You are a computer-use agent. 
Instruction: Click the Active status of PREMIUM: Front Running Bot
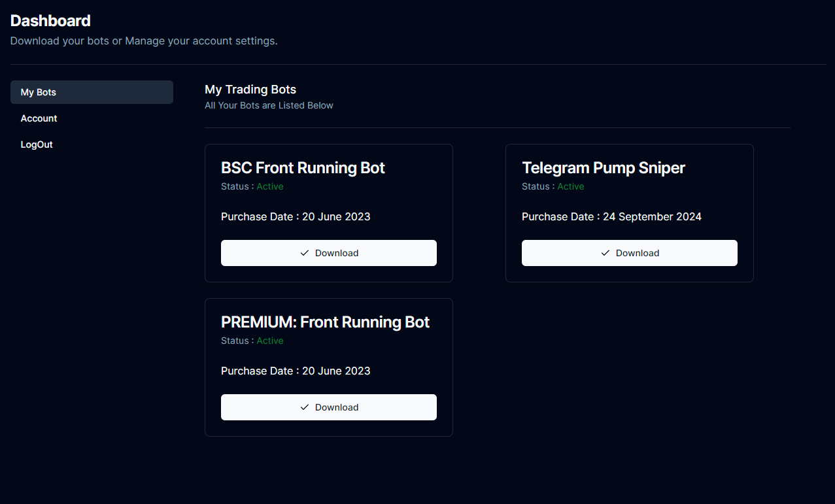tap(270, 341)
